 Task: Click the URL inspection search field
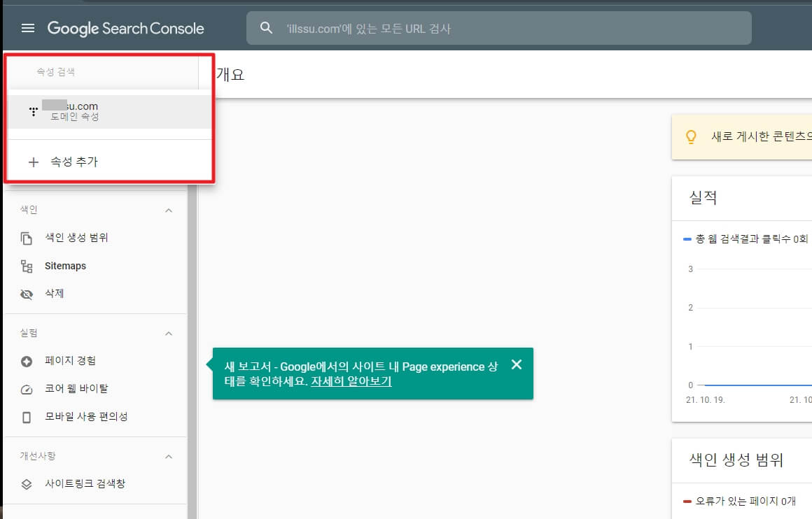tap(500, 28)
